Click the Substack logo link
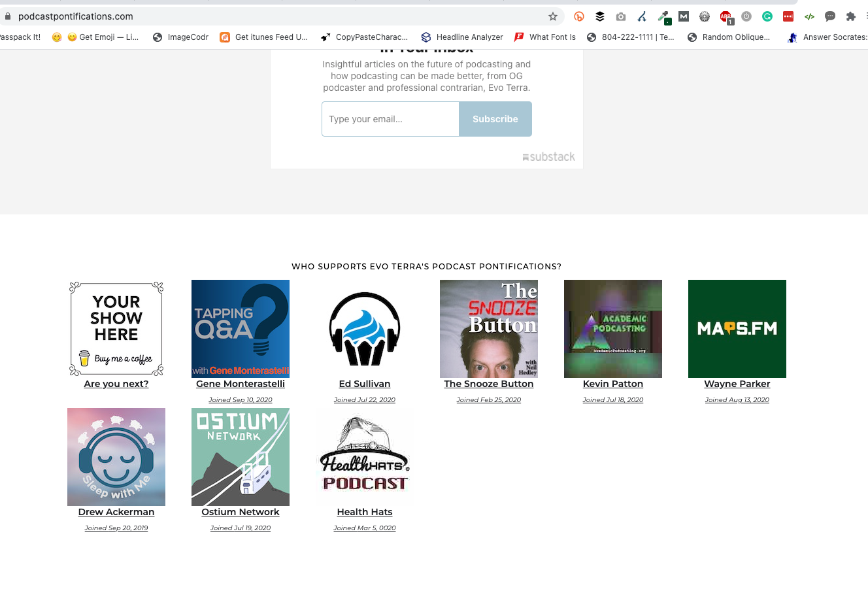Image resolution: width=868 pixels, height=591 pixels. point(549,157)
